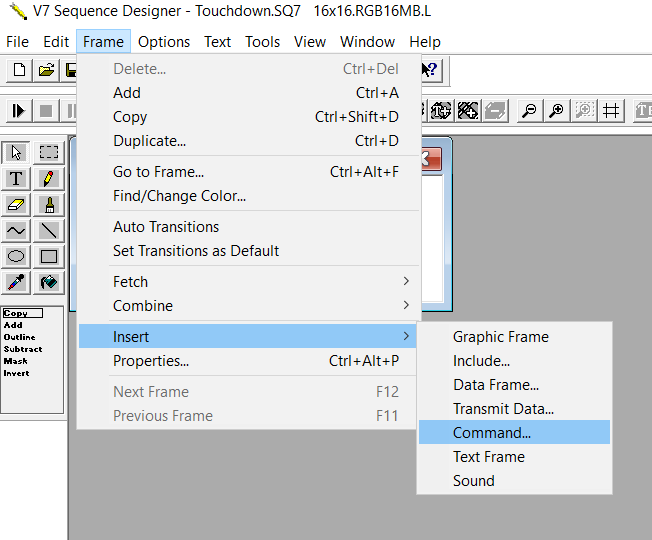Select the arrow pointer tool
The width and height of the screenshot is (652, 540).
pos(16,153)
